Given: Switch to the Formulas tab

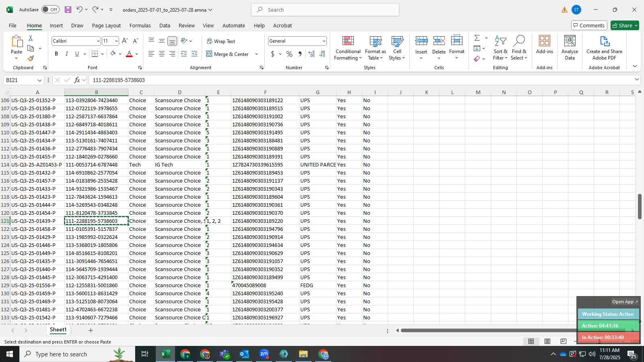Looking at the screenshot, I should tap(140, 25).
